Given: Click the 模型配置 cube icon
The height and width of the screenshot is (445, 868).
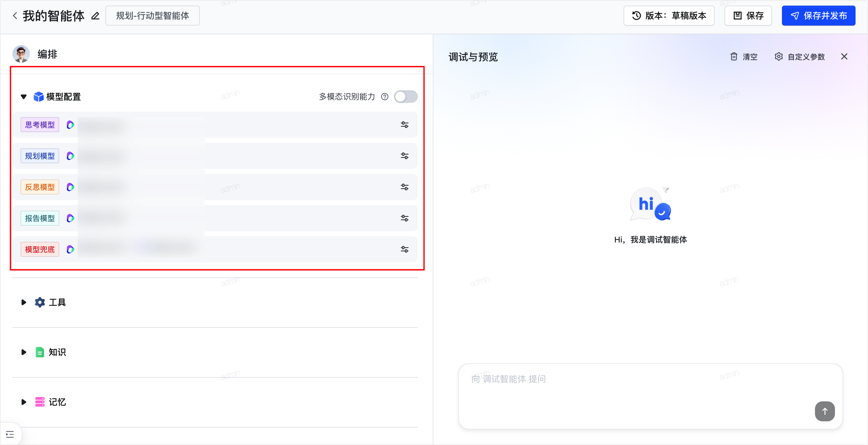Looking at the screenshot, I should [38, 97].
